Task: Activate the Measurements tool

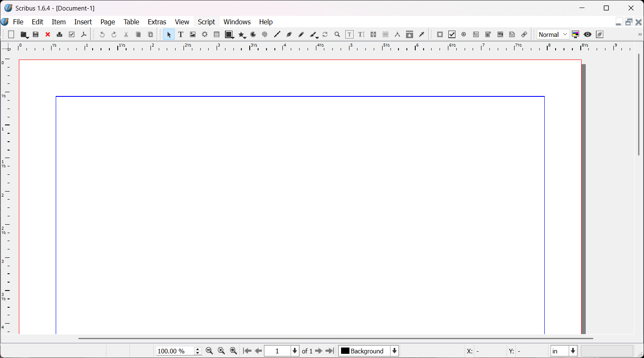Action: tap(398, 35)
